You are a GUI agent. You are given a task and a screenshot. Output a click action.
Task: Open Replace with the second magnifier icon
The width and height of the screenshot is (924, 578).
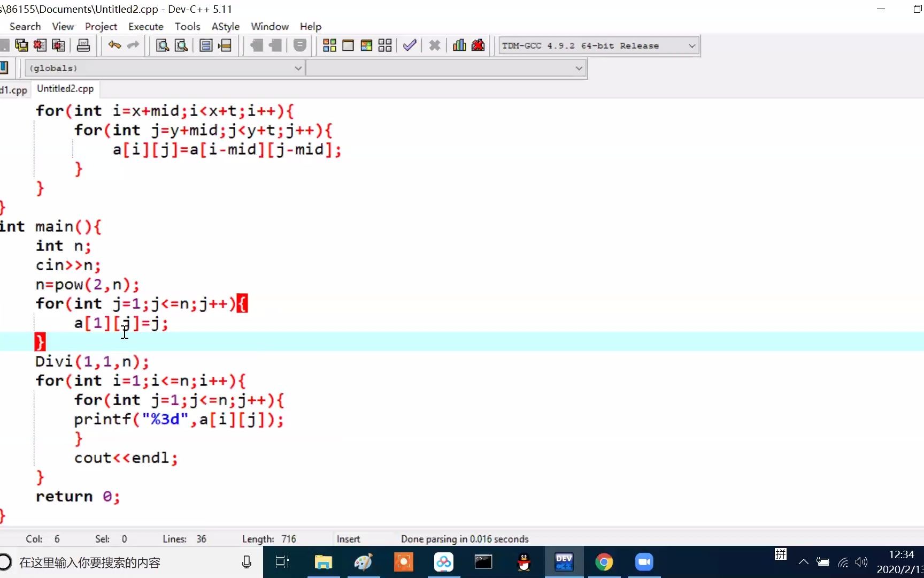[x=181, y=45]
